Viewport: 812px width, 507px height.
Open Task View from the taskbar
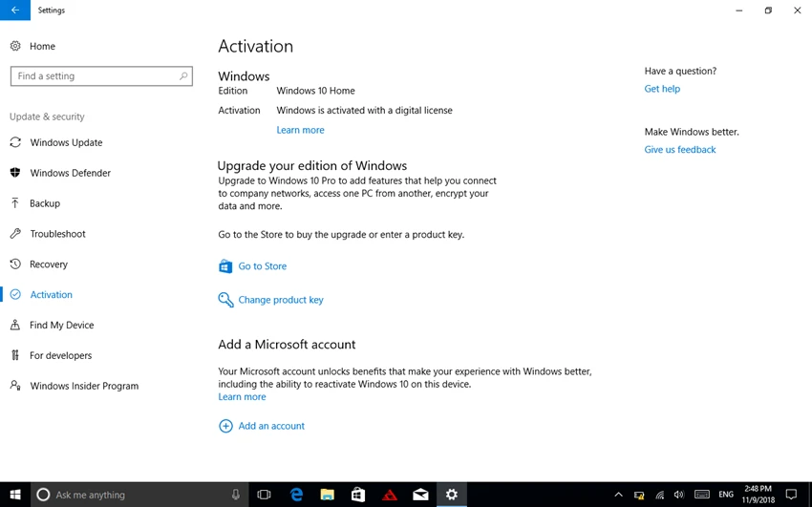click(x=264, y=495)
